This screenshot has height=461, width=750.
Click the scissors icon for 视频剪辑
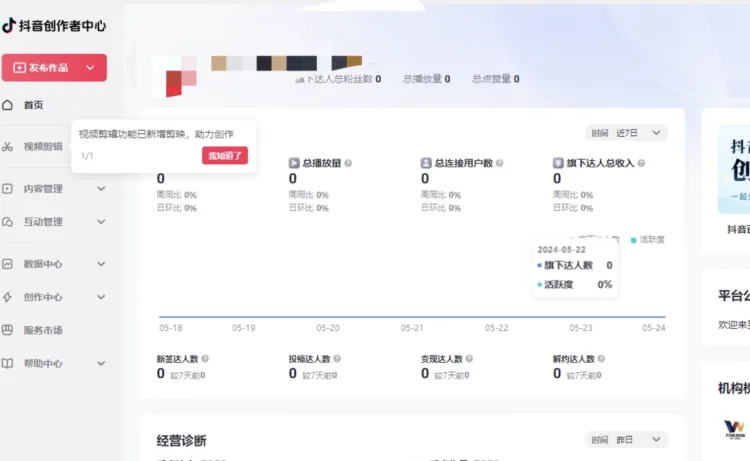point(7,146)
